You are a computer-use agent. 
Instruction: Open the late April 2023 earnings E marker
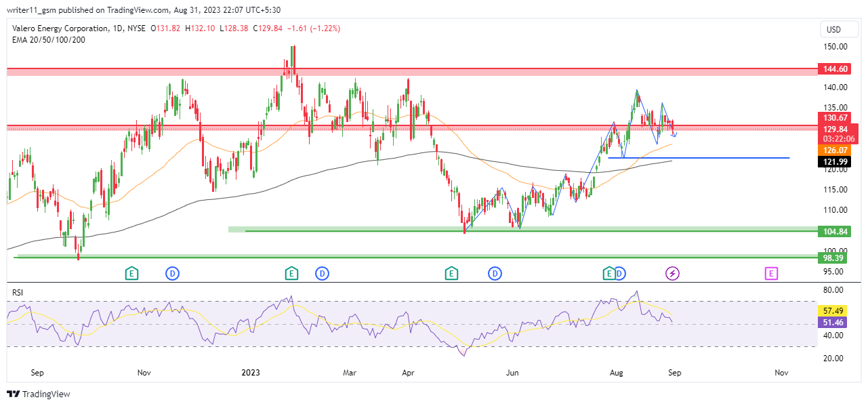(x=451, y=274)
